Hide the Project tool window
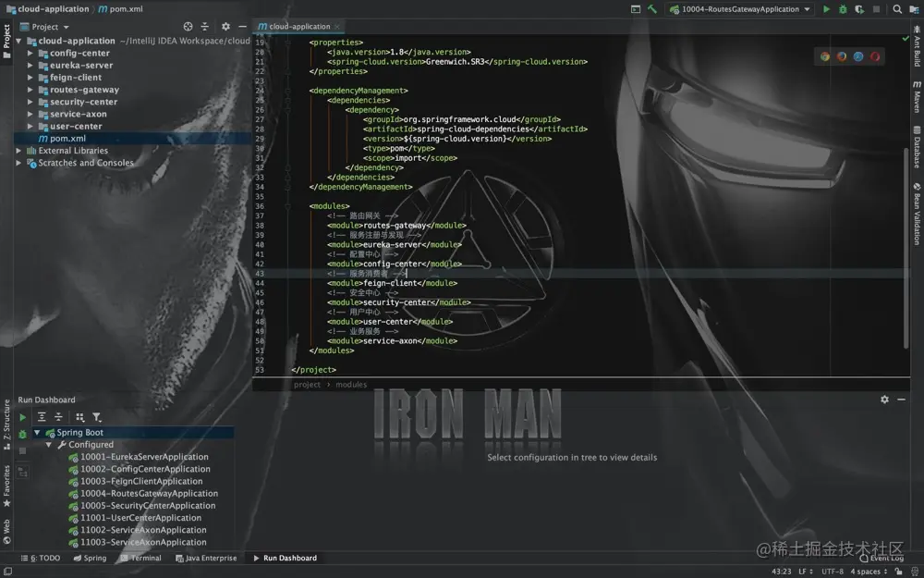Image resolution: width=924 pixels, height=578 pixels. (x=242, y=27)
